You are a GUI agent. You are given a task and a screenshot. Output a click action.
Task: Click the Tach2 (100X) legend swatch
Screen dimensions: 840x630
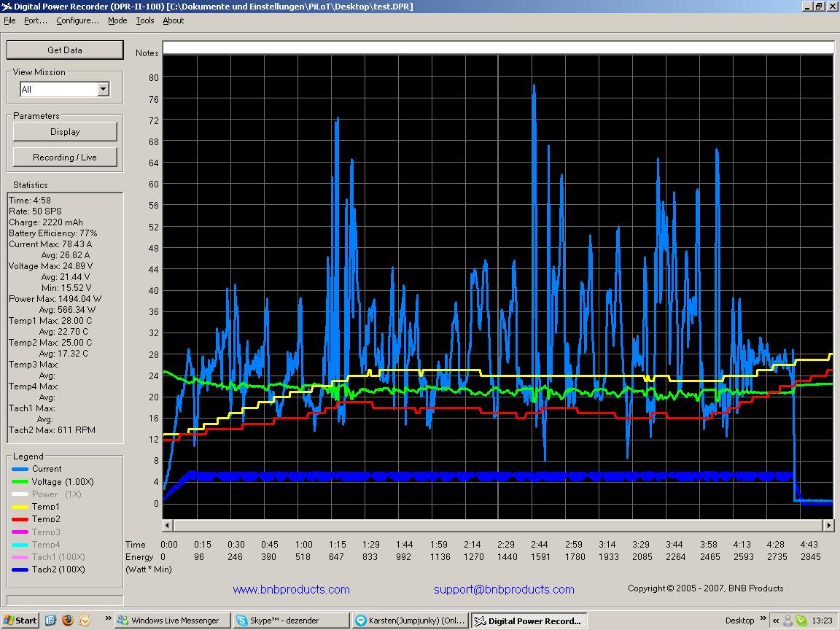[x=20, y=569]
